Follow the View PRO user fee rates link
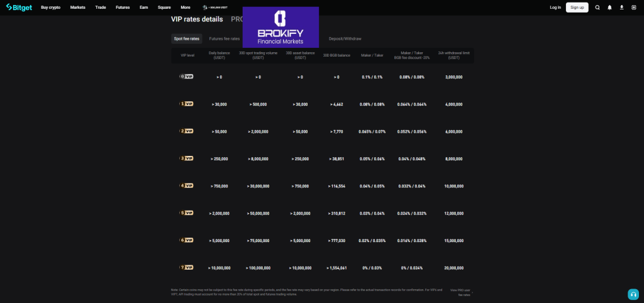Screen dimensions: 644x303 coord(460,292)
